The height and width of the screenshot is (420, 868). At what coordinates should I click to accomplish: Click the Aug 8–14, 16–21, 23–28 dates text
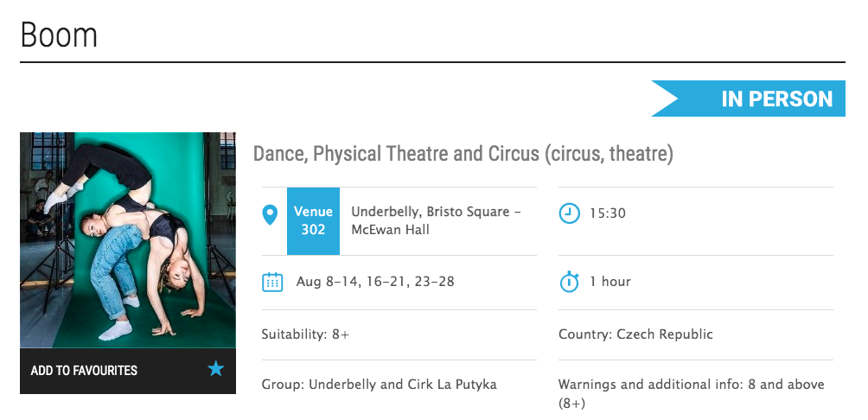(x=374, y=282)
